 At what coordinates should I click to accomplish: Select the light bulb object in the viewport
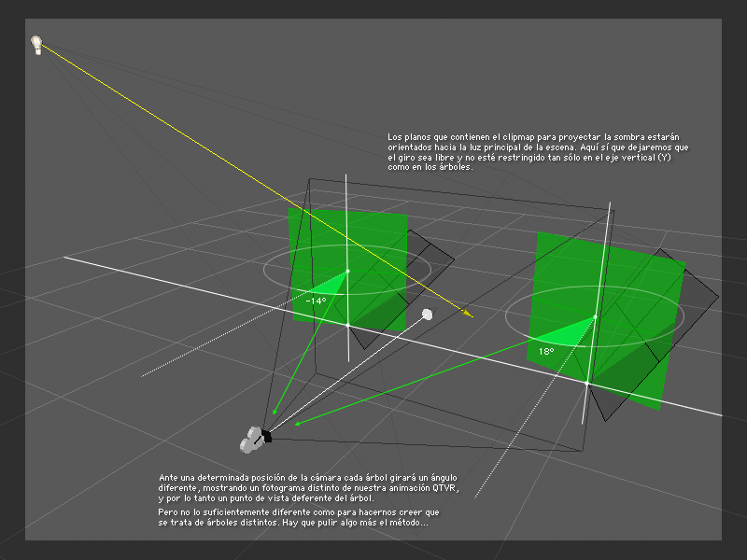(36, 45)
